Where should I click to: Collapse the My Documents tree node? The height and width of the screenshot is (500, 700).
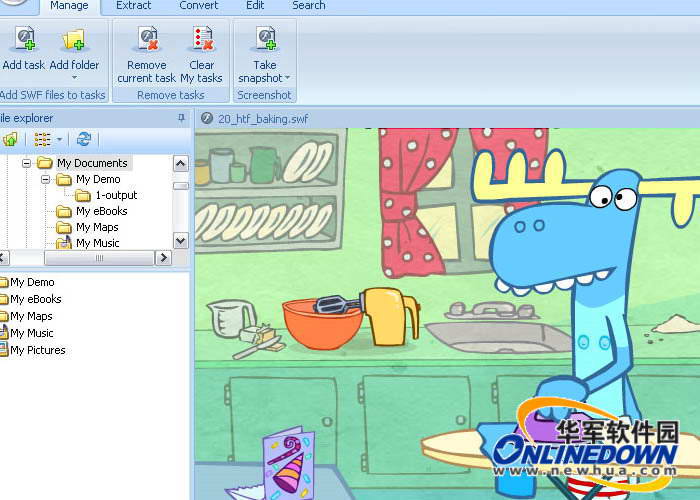(26, 163)
